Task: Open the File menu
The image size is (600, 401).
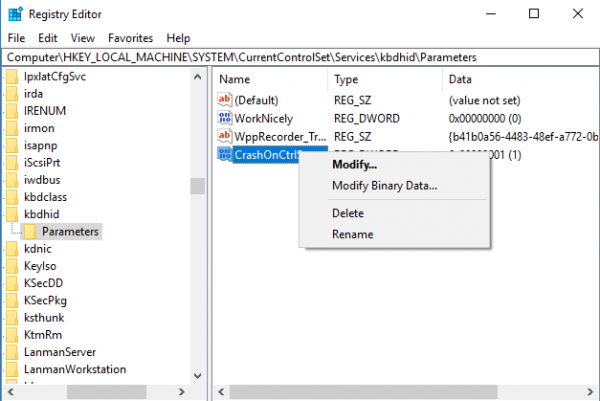Action: [x=16, y=37]
